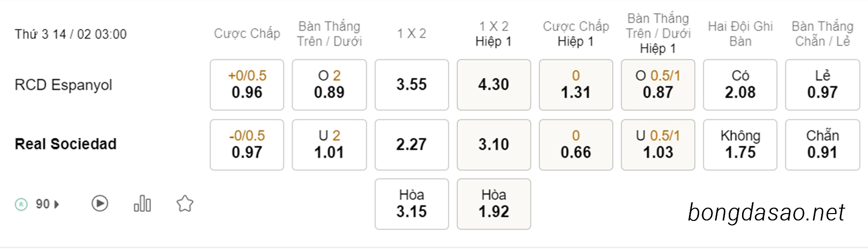The width and height of the screenshot is (868, 249).
Task: Select first-half draw Hòa at 1.92
Action: pyautogui.click(x=494, y=204)
